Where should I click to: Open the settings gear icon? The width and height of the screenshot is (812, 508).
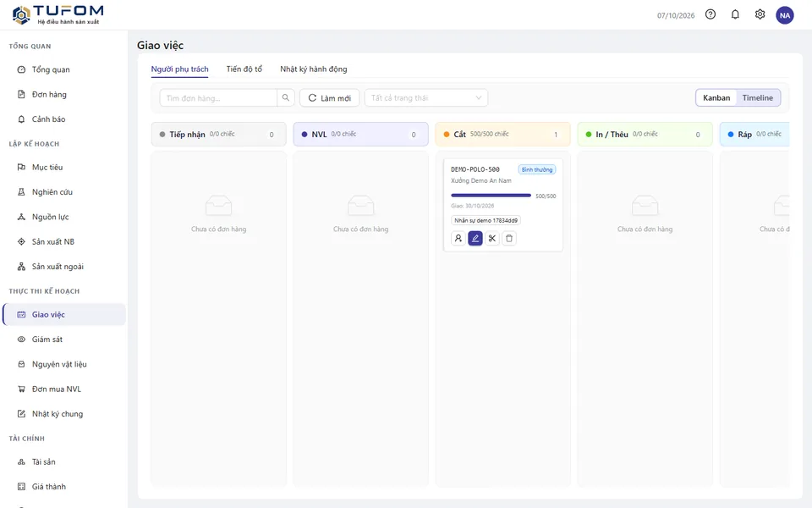pos(760,14)
